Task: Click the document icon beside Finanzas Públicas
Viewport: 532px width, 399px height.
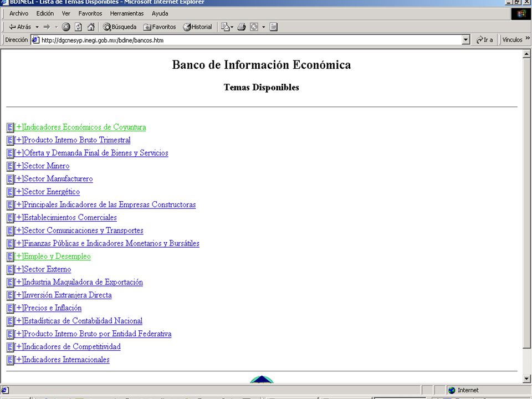Action: pos(10,243)
